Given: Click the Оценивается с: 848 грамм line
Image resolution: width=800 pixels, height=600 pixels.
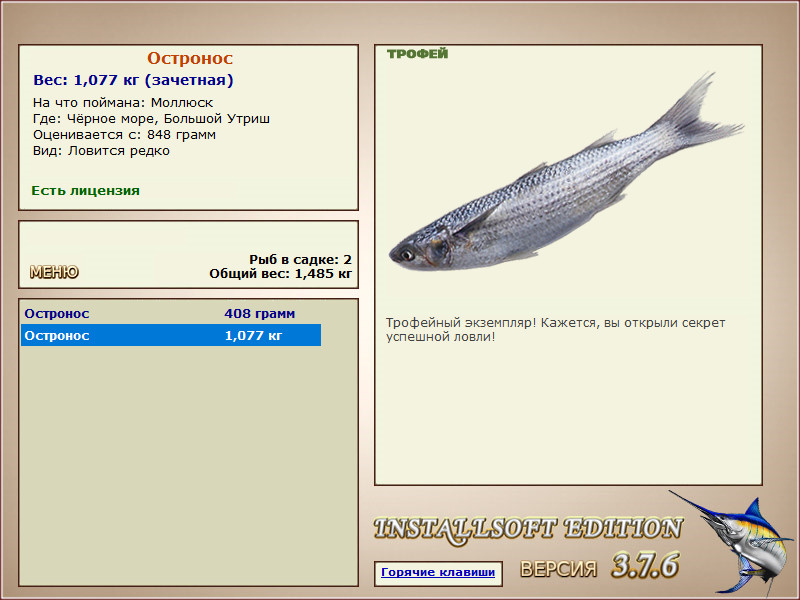Looking at the screenshot, I should [124, 135].
